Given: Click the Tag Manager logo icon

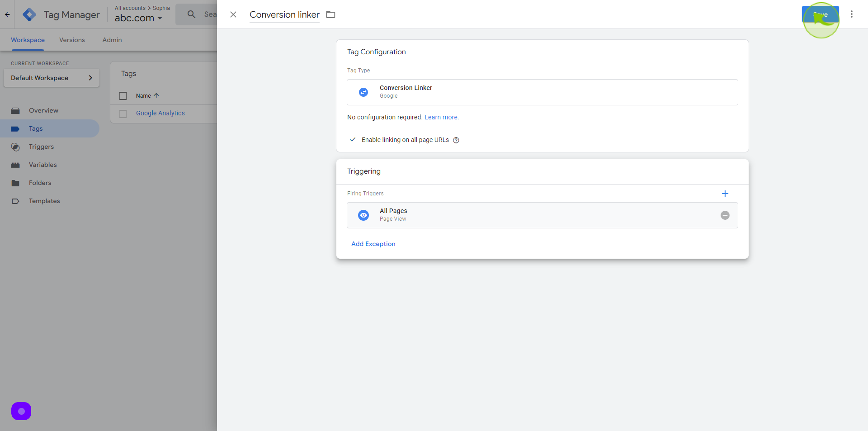Looking at the screenshot, I should click(29, 14).
